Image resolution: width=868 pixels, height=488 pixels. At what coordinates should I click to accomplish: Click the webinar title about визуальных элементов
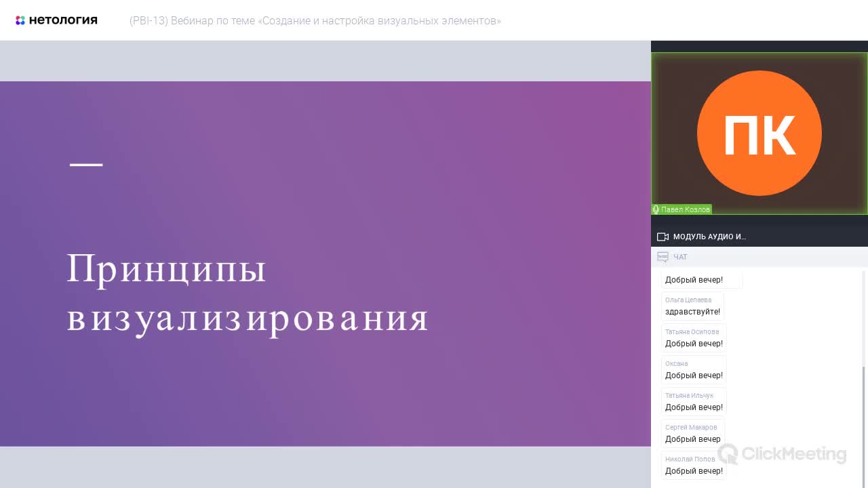315,21
